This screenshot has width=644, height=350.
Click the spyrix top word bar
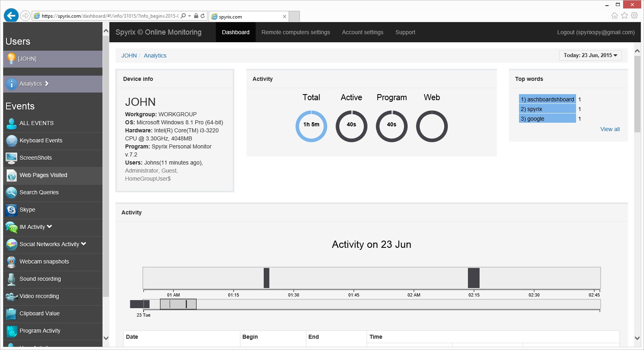[548, 109]
